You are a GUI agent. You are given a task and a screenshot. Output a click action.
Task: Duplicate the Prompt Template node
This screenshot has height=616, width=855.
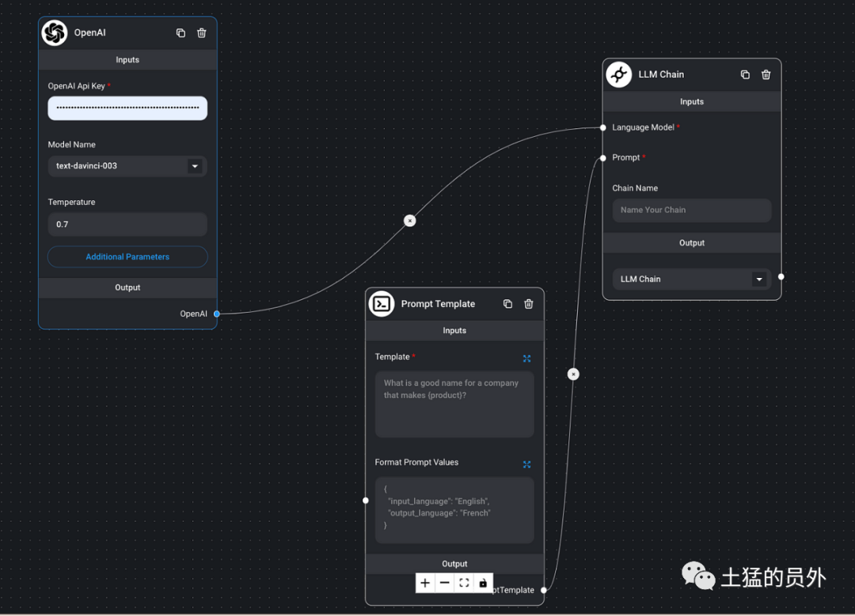click(x=507, y=304)
